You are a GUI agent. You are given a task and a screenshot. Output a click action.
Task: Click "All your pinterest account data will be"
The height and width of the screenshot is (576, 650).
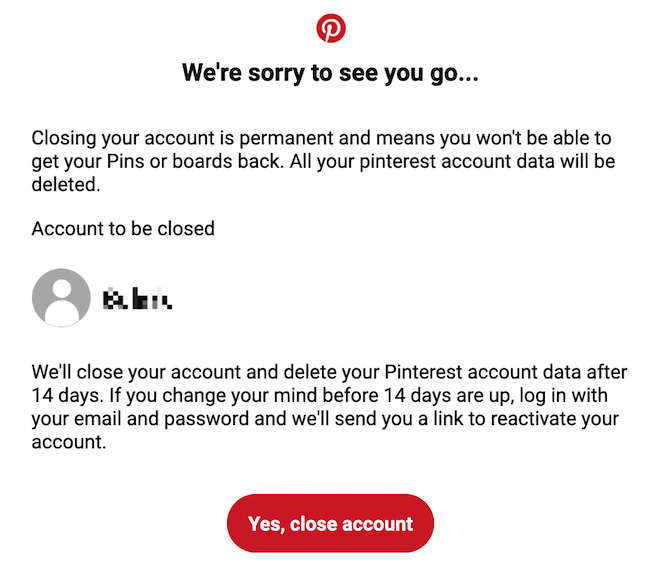point(453,161)
